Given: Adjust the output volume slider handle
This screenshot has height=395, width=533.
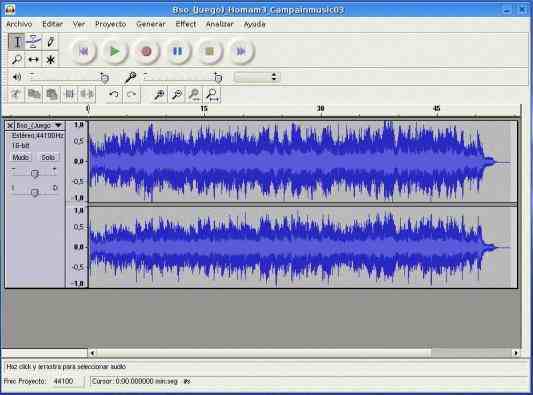Looking at the screenshot, I should point(104,78).
